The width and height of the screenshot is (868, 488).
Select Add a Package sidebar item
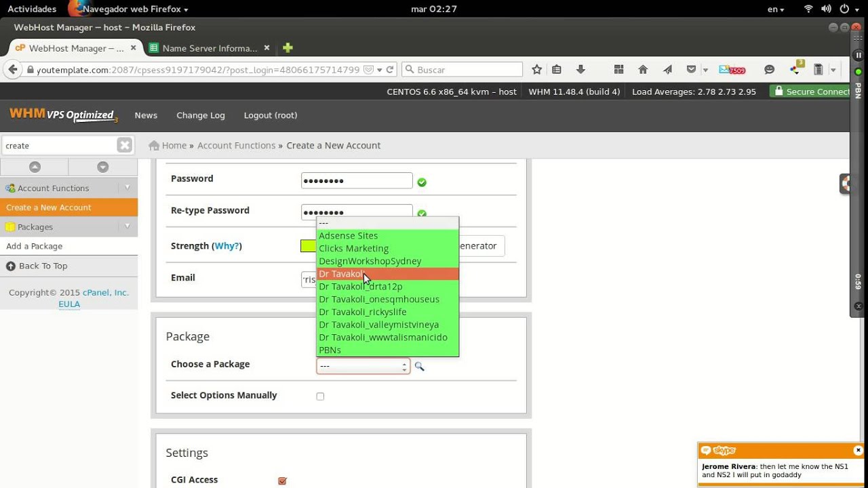(x=68, y=246)
